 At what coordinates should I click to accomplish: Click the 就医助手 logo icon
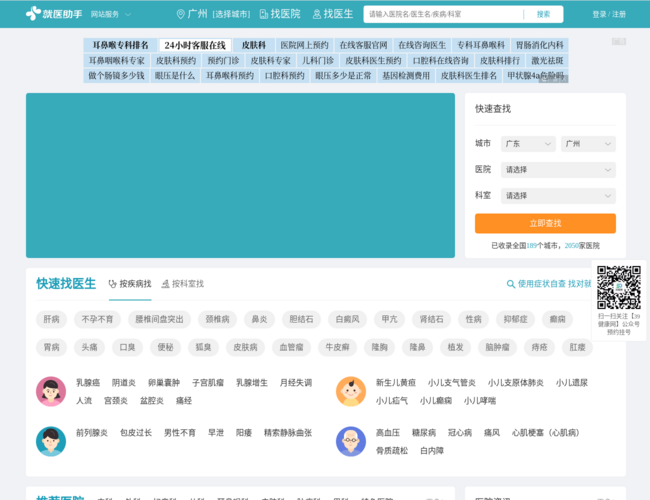tap(33, 14)
